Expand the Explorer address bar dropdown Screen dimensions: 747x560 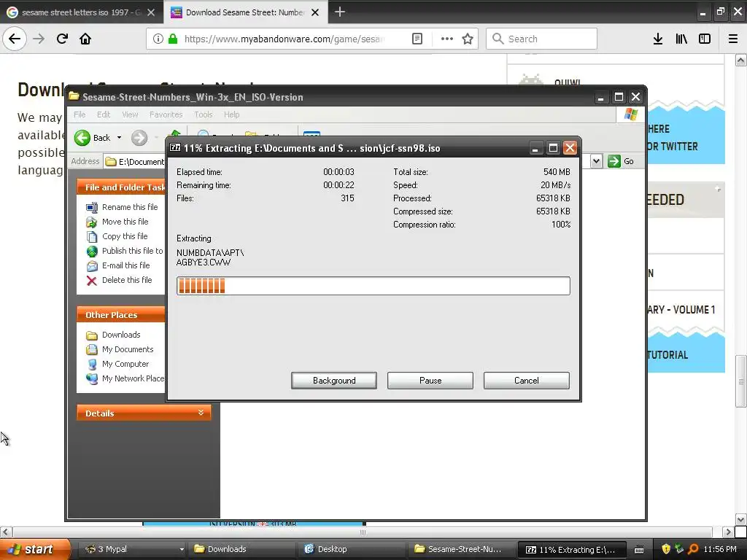coord(596,161)
